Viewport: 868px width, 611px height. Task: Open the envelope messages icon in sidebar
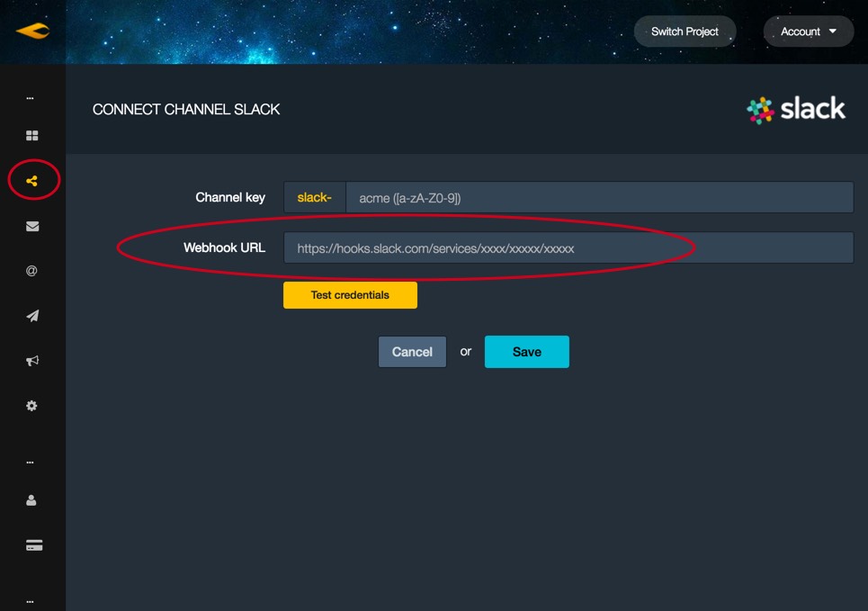click(x=32, y=226)
